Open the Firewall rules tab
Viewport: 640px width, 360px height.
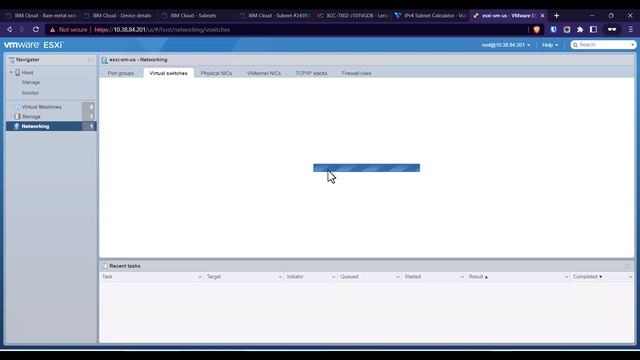coord(356,73)
